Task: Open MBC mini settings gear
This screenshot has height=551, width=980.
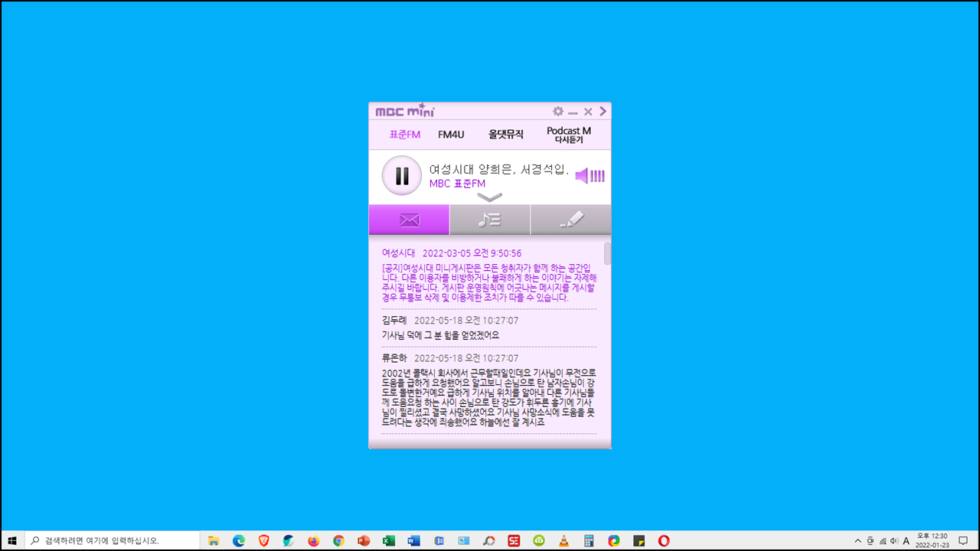Action: [558, 112]
